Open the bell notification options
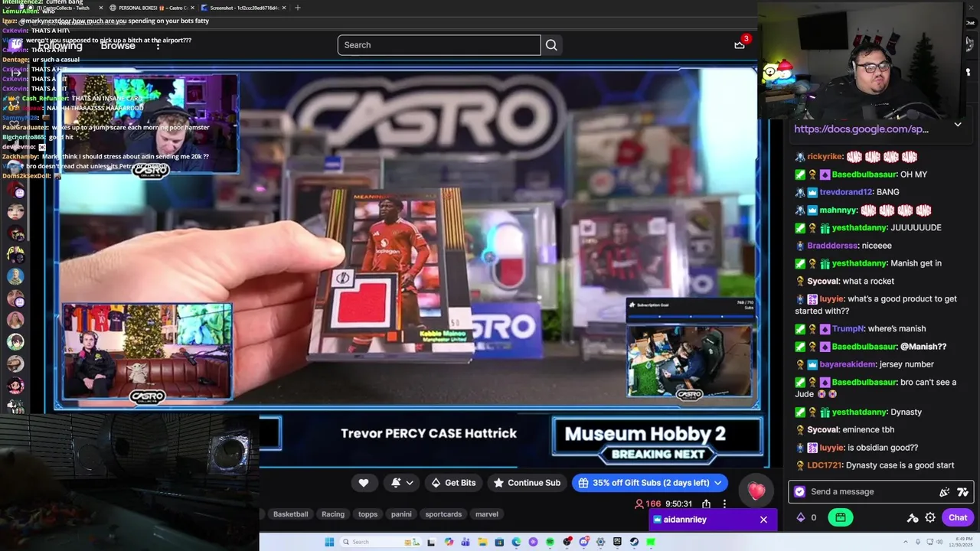 click(x=403, y=483)
